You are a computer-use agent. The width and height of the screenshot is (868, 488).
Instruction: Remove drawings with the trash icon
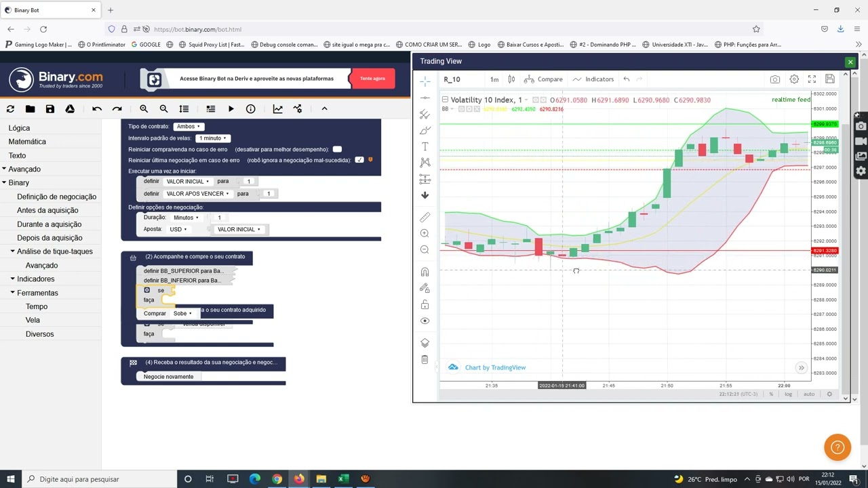(425, 359)
